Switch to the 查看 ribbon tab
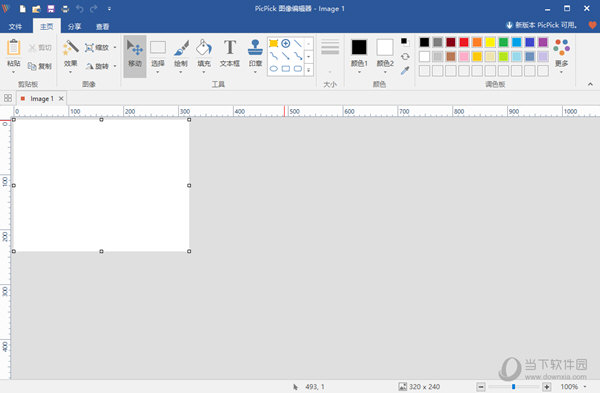This screenshot has width=600, height=393. tap(103, 26)
